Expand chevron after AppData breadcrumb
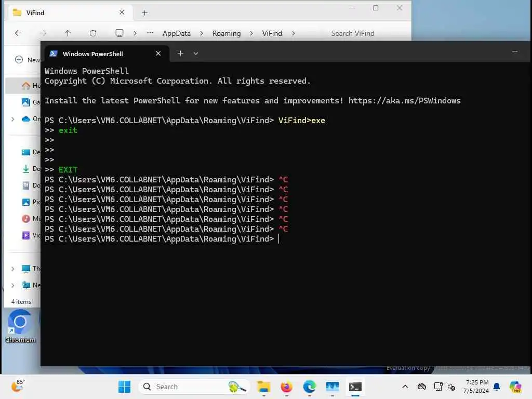The height and width of the screenshot is (399, 532). click(202, 33)
